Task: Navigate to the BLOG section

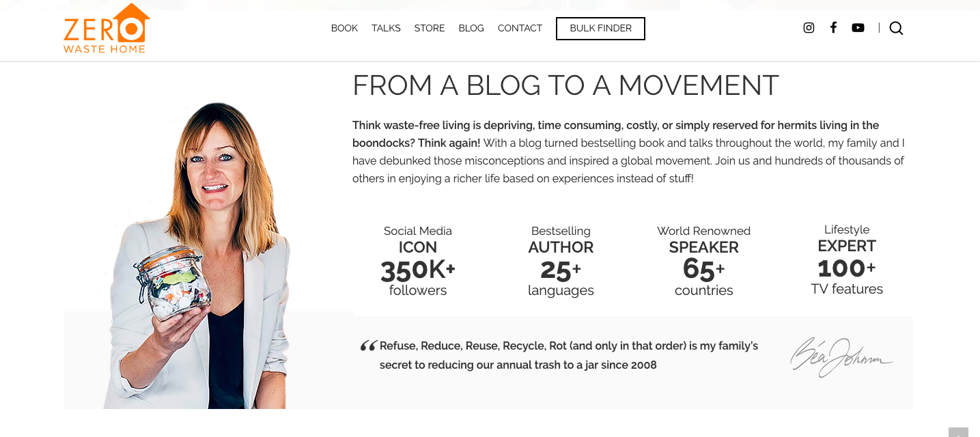Action: point(471,28)
